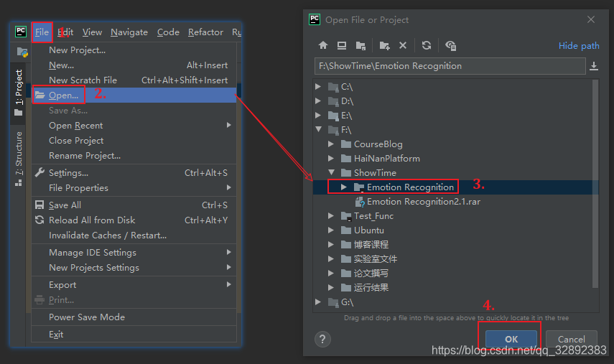The height and width of the screenshot is (364, 614).
Task: Open the 7: Structure side panel tab
Action: tap(19, 158)
